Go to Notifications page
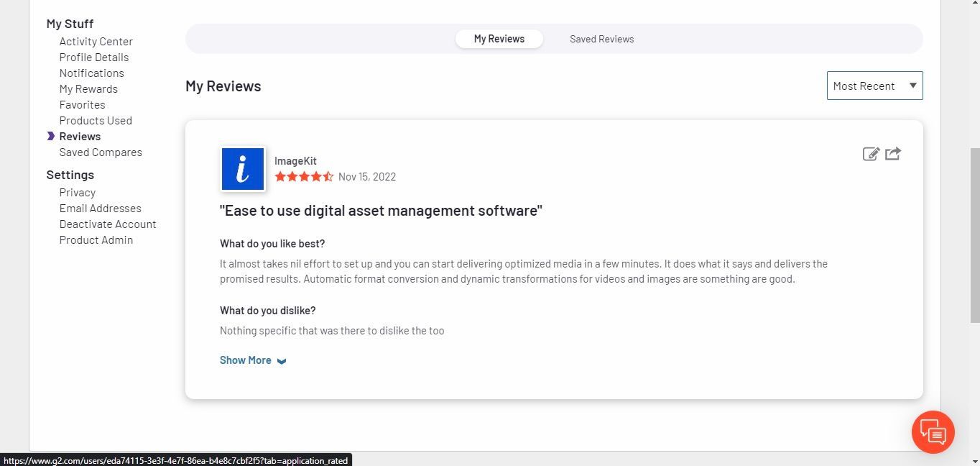Image resolution: width=980 pixels, height=466 pixels. (92, 73)
